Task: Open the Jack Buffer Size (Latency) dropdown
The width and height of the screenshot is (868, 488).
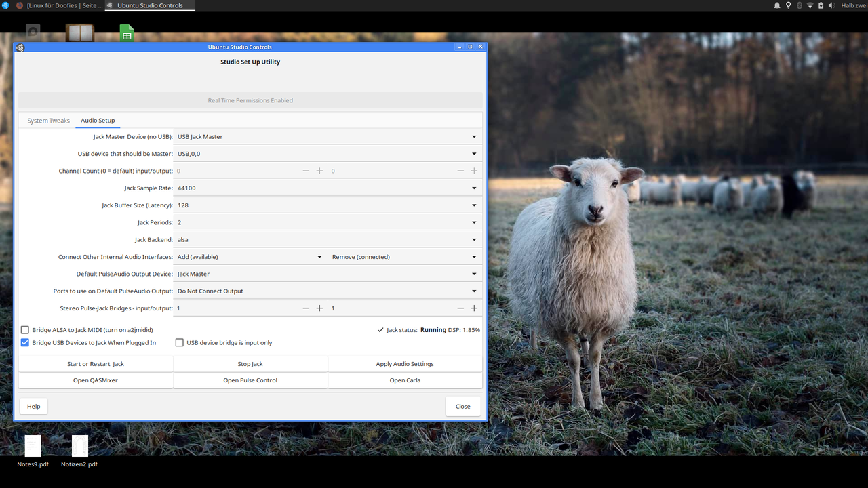Action: coord(328,205)
